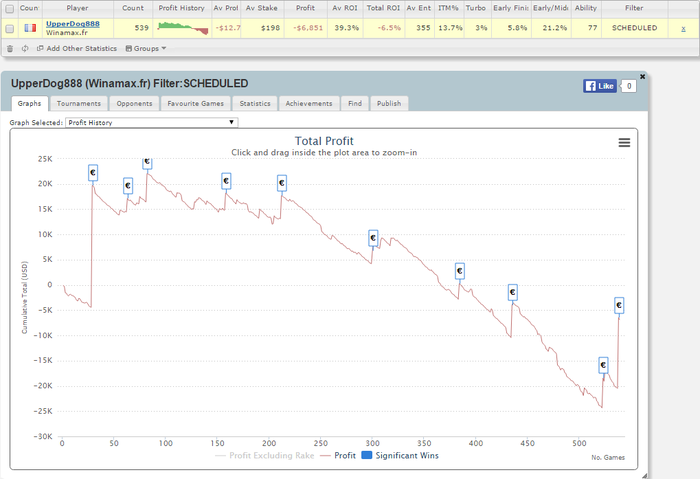
Task: Open the Find tab
Action: (355, 104)
